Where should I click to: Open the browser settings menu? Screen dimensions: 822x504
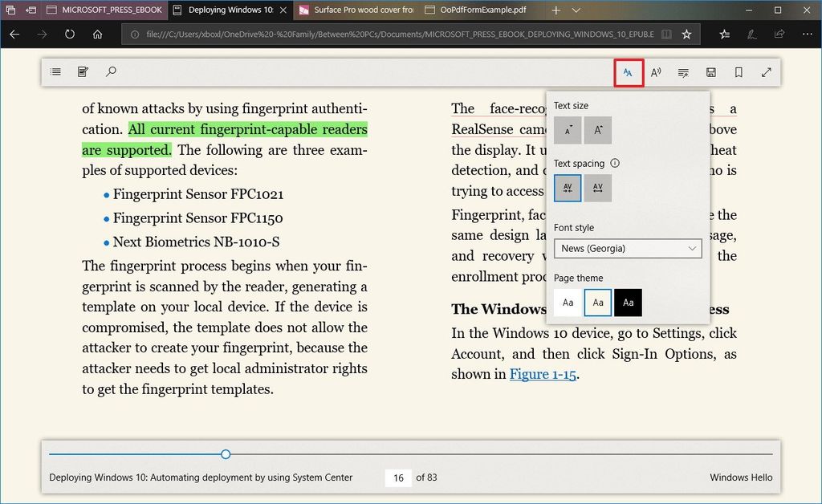pos(808,34)
